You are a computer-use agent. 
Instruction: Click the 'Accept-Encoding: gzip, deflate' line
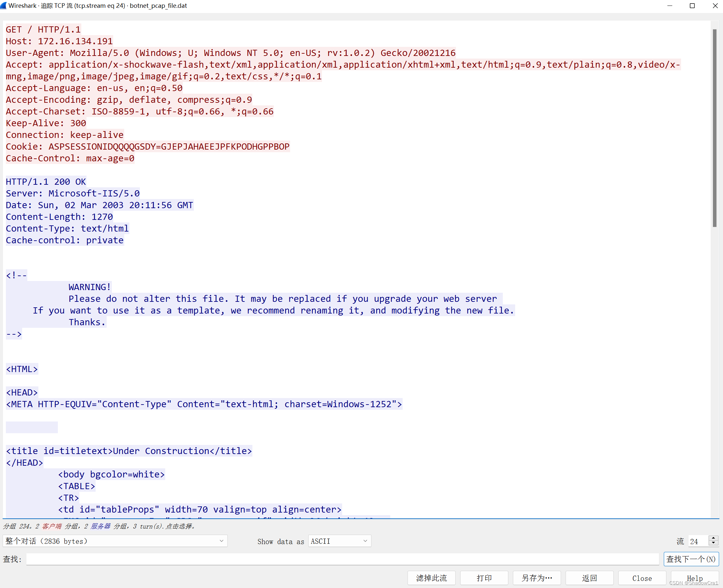click(x=129, y=100)
